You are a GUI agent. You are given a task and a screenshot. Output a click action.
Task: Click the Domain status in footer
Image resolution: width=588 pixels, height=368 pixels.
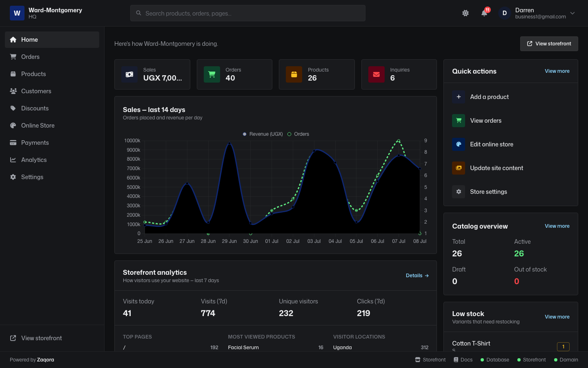pos(566,360)
